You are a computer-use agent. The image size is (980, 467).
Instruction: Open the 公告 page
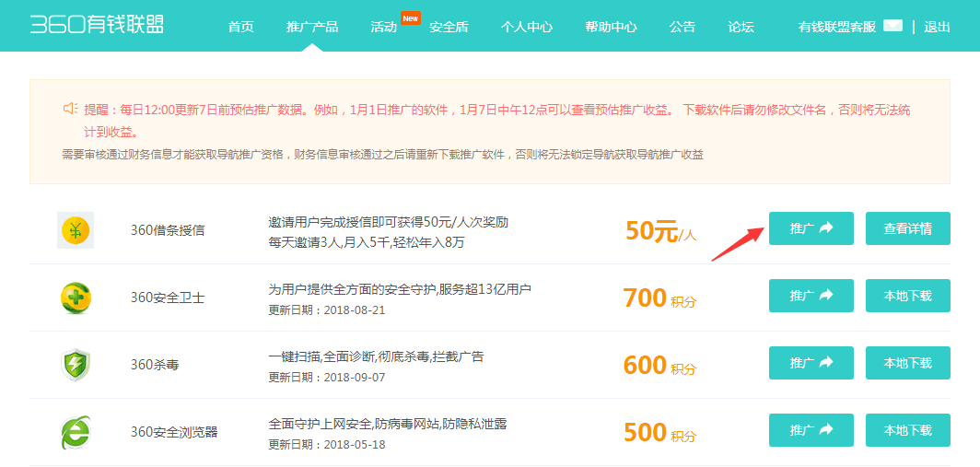pos(682,27)
